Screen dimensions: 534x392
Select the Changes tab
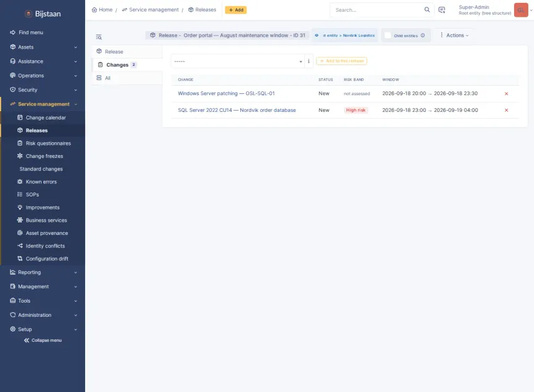127,65
